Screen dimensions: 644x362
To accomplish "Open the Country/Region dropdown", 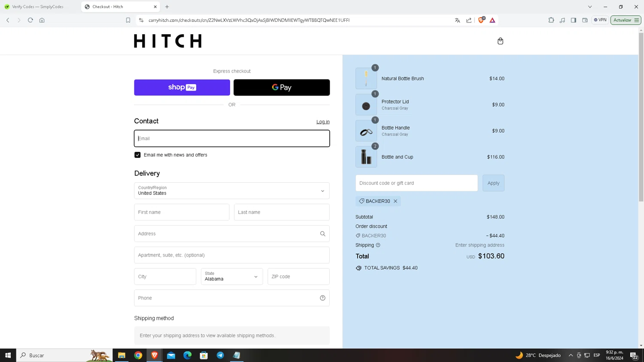I will coord(232,191).
